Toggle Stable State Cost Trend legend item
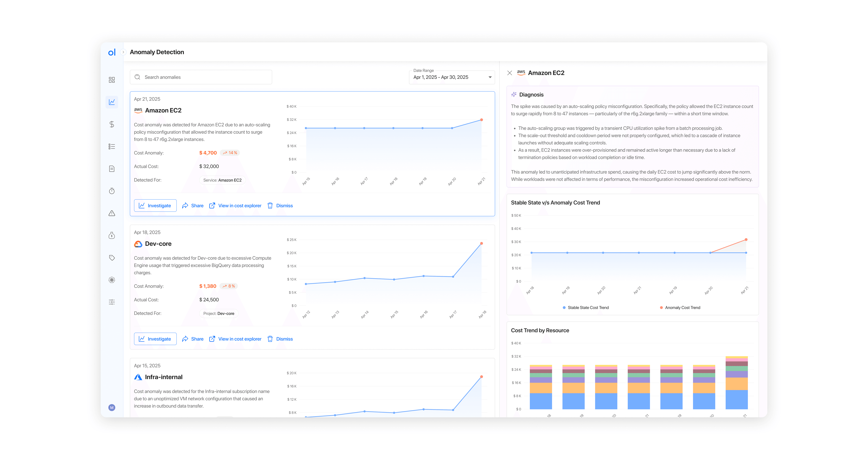The height and width of the screenshot is (460, 868). pos(586,308)
